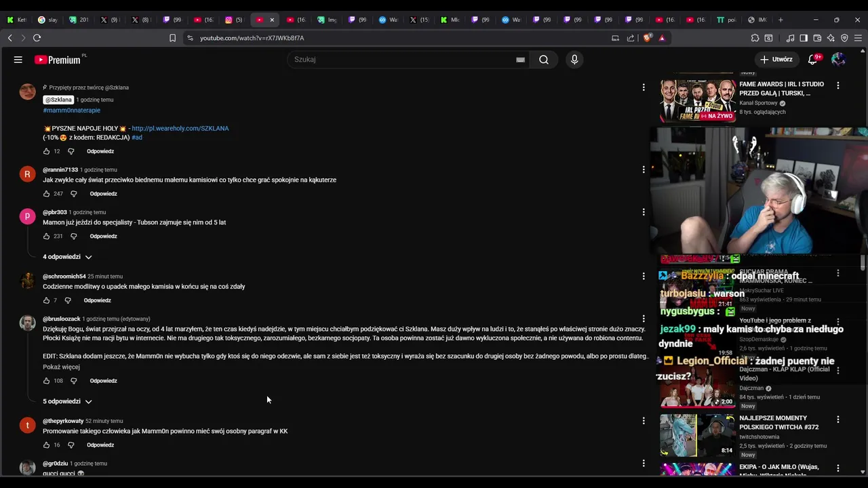Viewport: 868px width, 488px height.
Task: Dislike the comment by @pbr303
Action: 74,237
